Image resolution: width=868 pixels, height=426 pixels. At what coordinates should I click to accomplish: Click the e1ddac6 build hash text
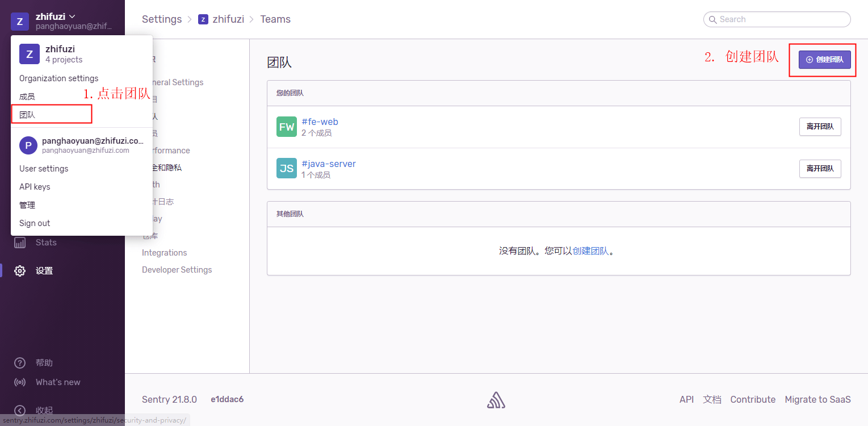(x=227, y=399)
